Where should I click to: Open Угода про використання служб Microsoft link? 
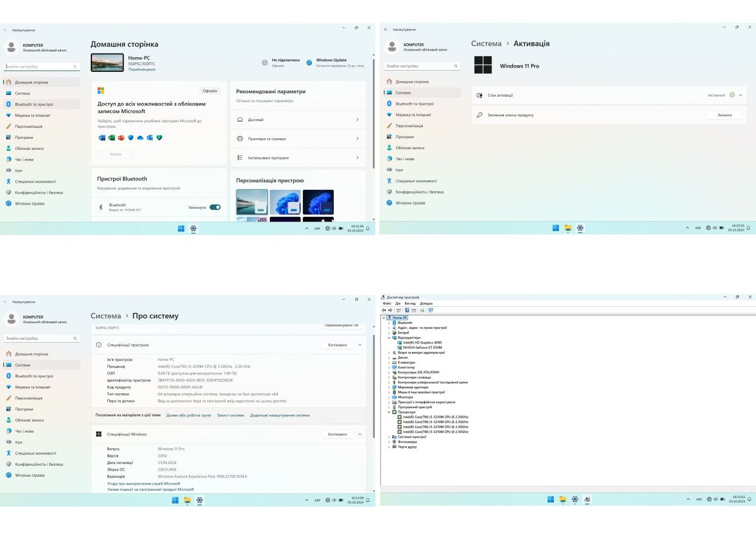(x=144, y=483)
